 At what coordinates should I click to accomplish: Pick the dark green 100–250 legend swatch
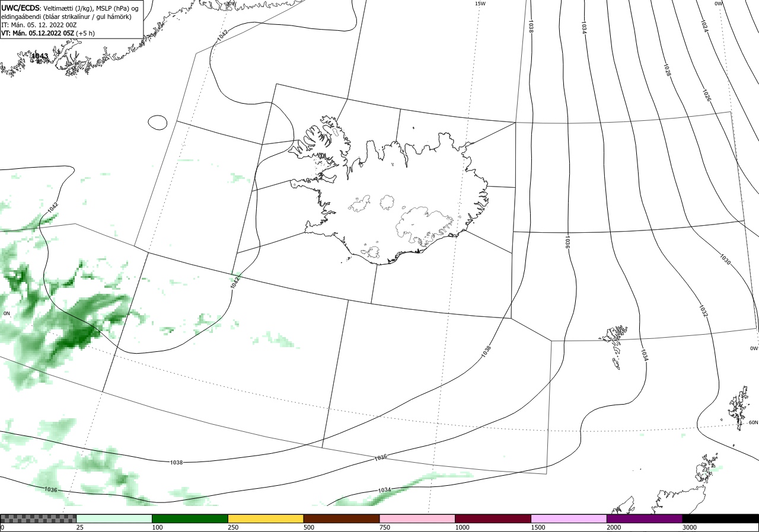click(x=190, y=518)
